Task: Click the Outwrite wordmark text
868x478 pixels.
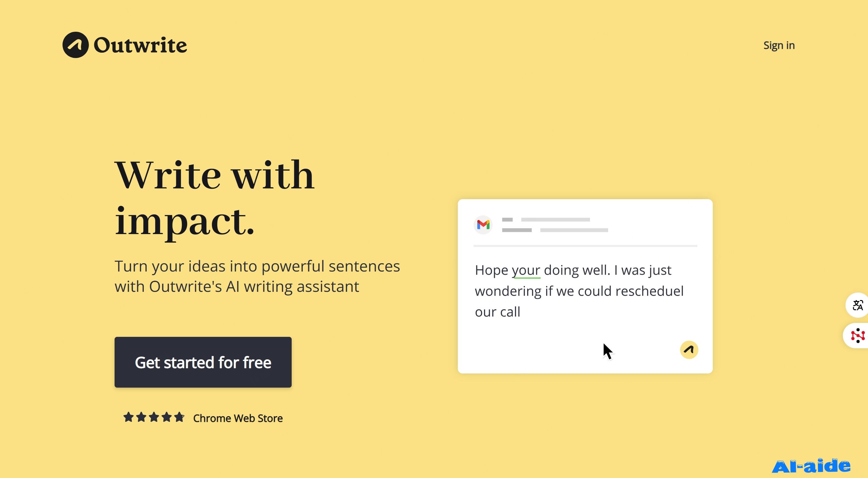Action: pyautogui.click(x=140, y=45)
